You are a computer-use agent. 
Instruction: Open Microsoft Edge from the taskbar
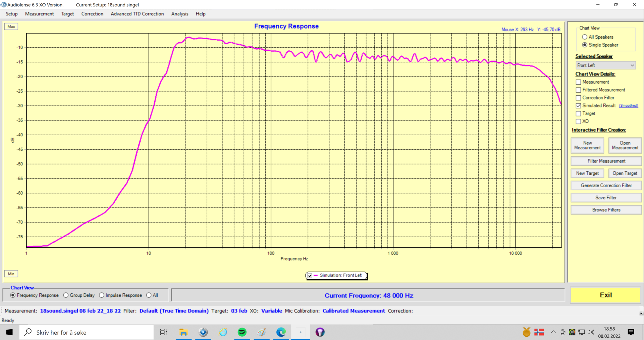click(x=281, y=332)
